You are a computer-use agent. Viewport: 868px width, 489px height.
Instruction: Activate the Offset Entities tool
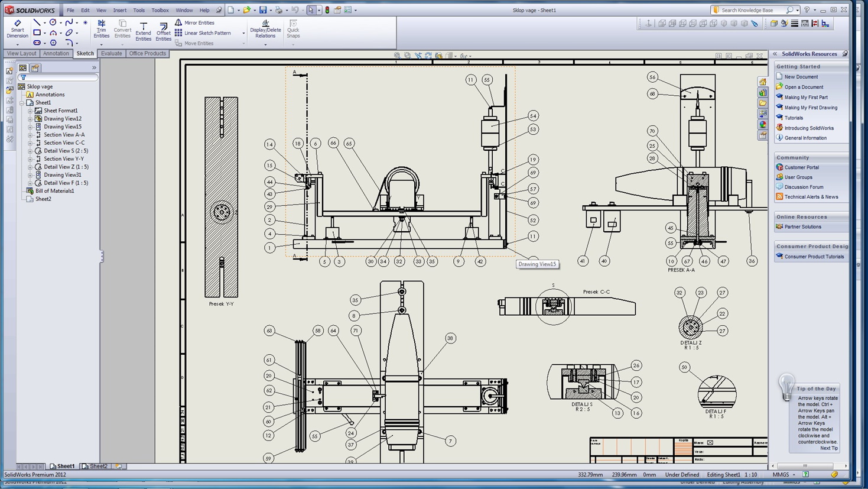[163, 31]
